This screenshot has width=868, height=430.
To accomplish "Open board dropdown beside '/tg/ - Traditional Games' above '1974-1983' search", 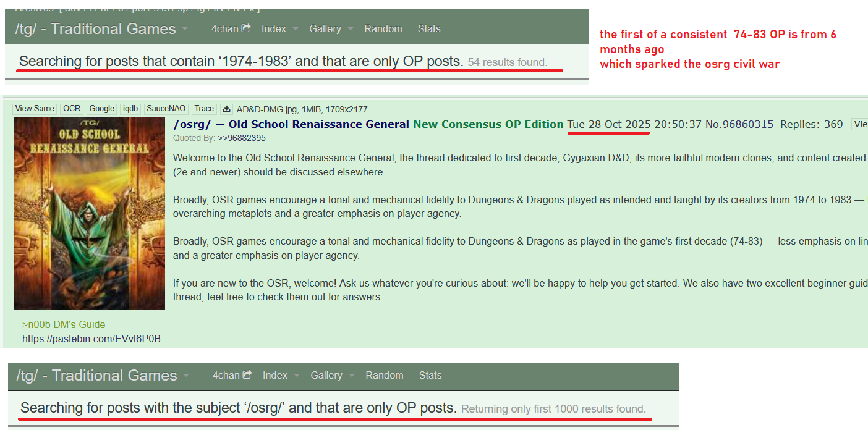I will 184,29.
